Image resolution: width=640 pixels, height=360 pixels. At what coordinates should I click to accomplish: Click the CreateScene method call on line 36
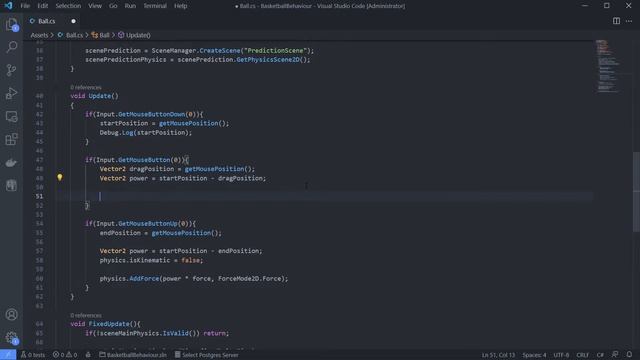point(220,51)
